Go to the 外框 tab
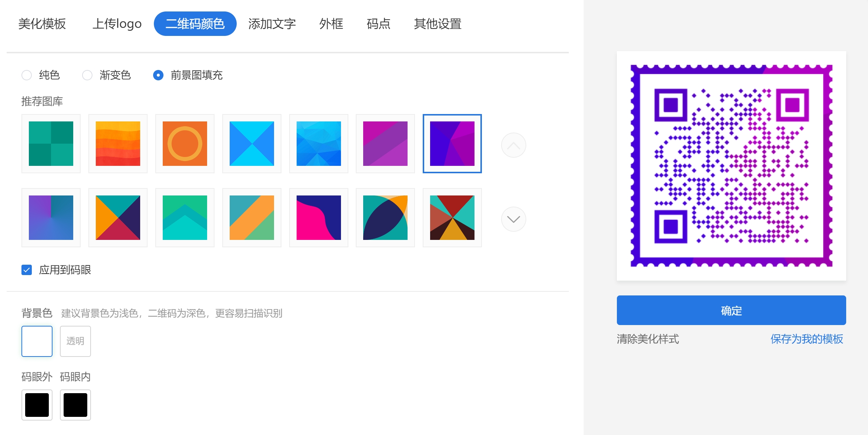The image size is (868, 435). pyautogui.click(x=331, y=24)
